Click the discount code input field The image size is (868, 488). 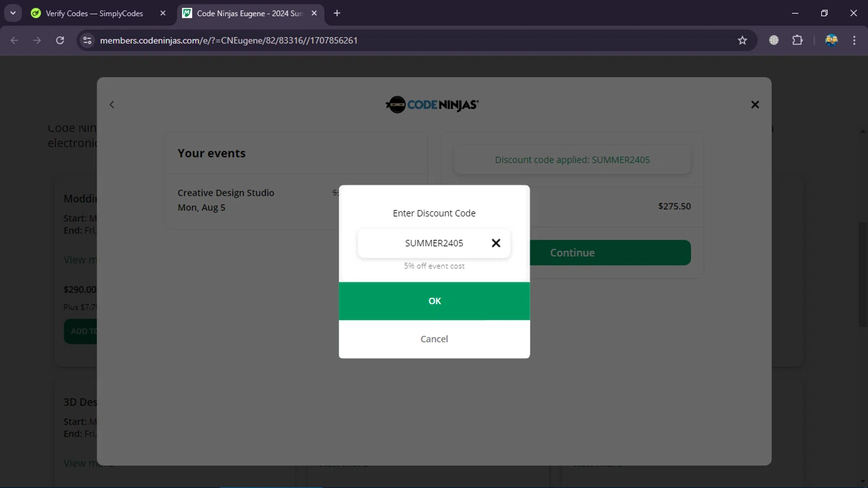pos(434,243)
